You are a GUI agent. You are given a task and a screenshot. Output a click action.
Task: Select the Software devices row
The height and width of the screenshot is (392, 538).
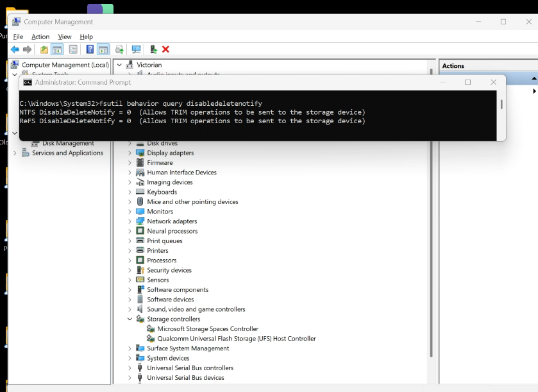pyautogui.click(x=170, y=300)
